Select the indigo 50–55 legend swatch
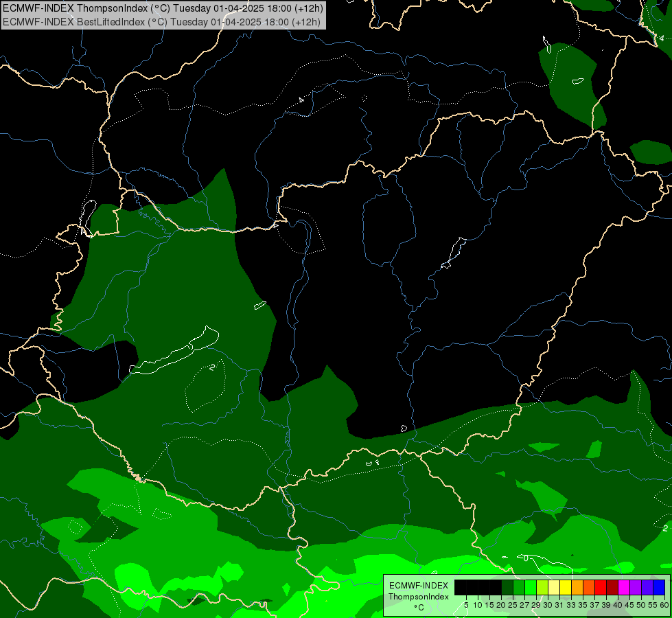Viewport: 672px width, 618px height. pos(647,587)
